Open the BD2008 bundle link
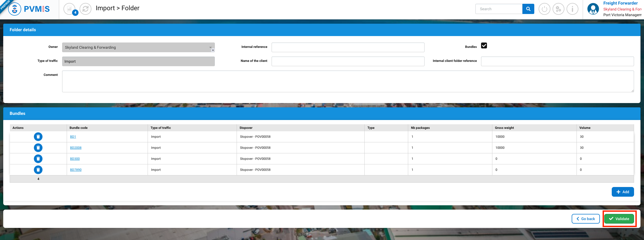644x240 pixels. 76,148
